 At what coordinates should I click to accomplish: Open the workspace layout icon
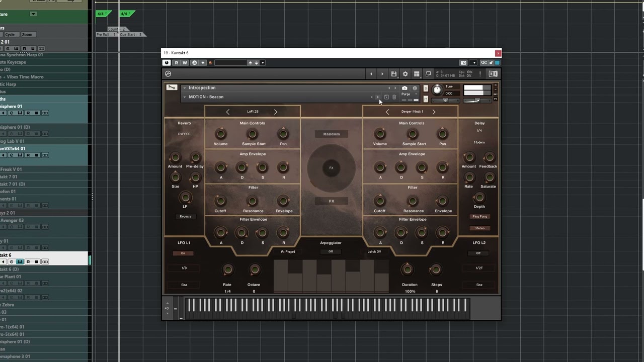click(417, 74)
